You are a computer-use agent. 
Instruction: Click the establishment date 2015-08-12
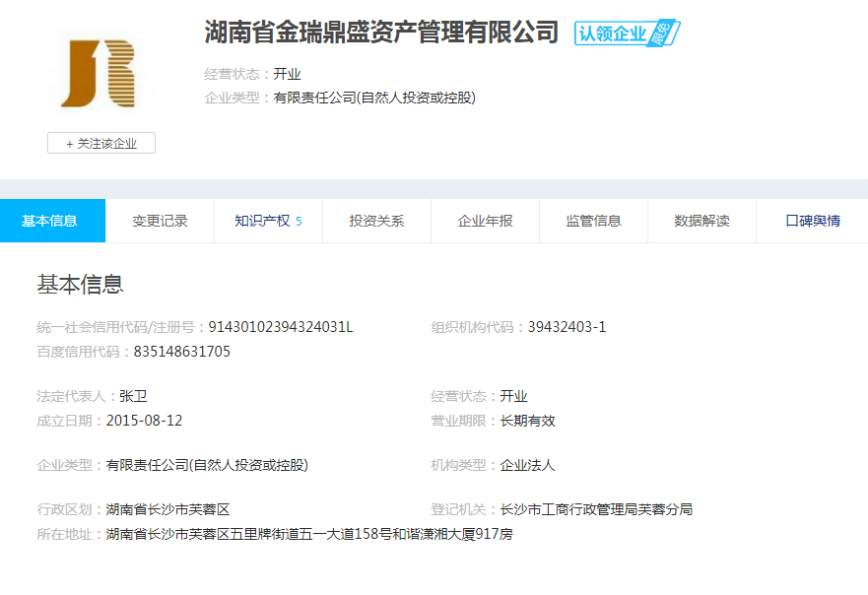[x=144, y=421]
